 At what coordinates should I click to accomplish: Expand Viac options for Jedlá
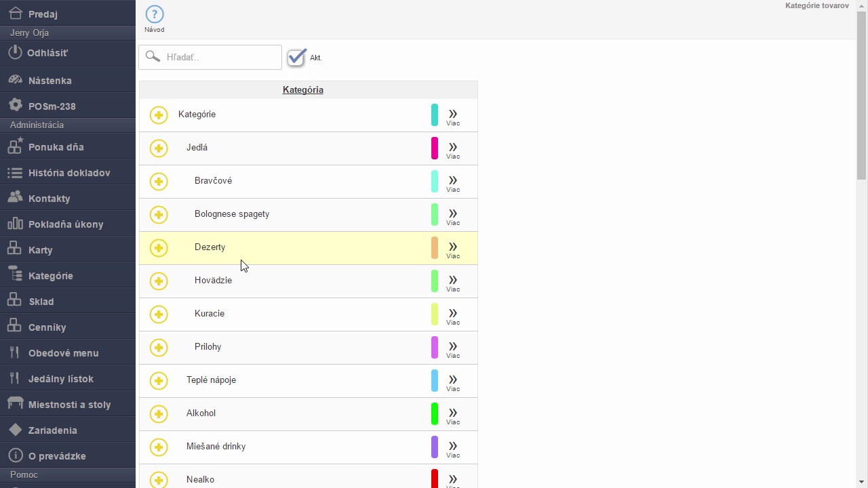pyautogui.click(x=453, y=150)
